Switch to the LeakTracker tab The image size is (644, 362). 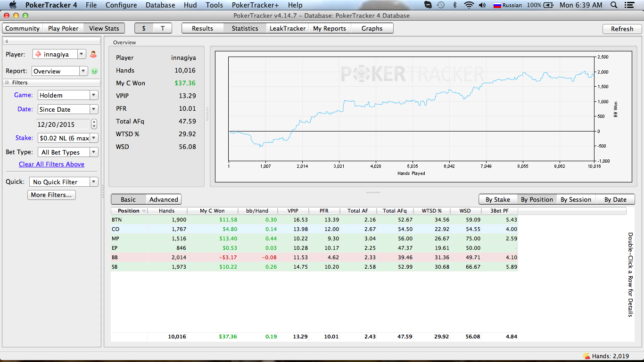pos(288,28)
